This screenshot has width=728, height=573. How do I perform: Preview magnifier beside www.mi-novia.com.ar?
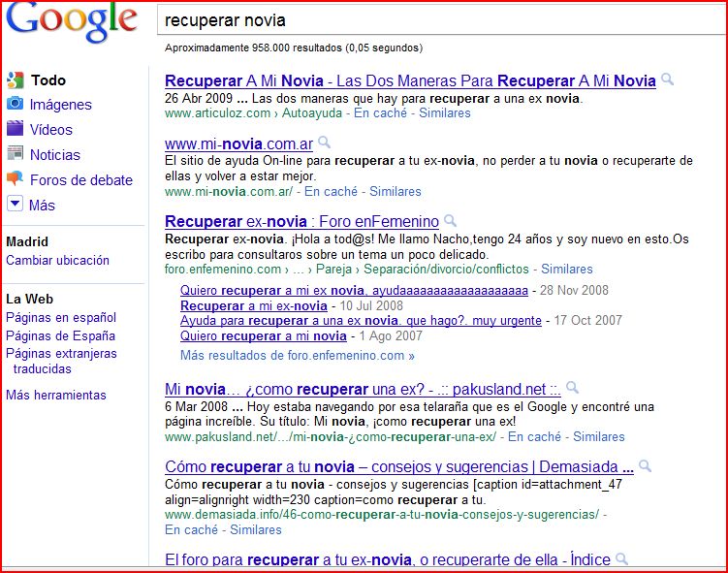pyautogui.click(x=324, y=143)
